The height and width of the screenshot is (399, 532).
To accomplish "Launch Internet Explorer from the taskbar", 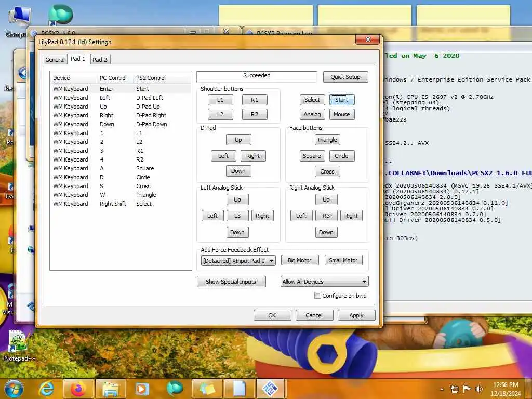I will point(46,389).
